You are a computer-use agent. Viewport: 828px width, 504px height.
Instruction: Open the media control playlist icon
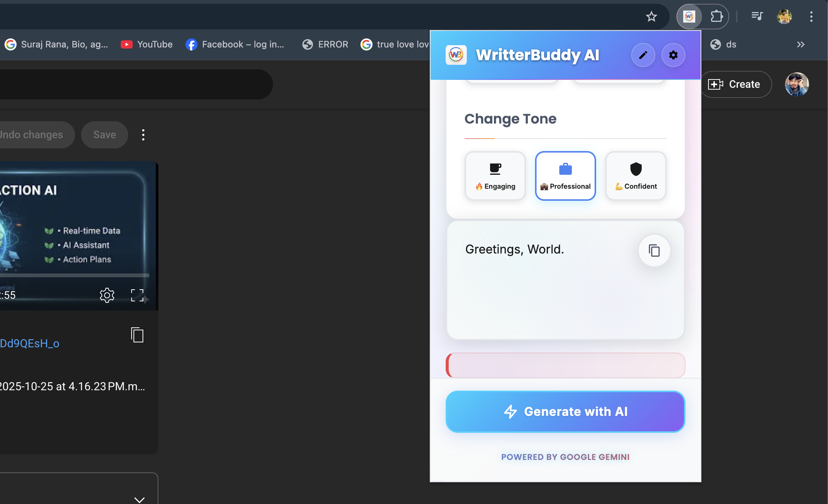pyautogui.click(x=757, y=17)
